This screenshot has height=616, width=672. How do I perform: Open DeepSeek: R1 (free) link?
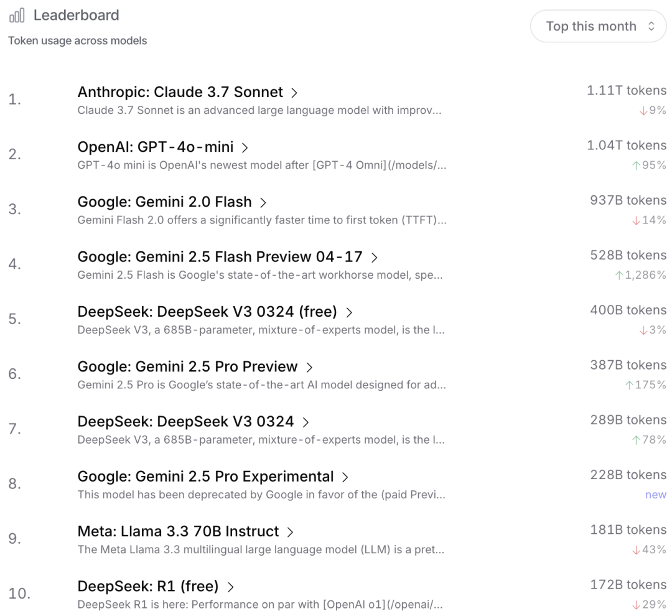148,586
